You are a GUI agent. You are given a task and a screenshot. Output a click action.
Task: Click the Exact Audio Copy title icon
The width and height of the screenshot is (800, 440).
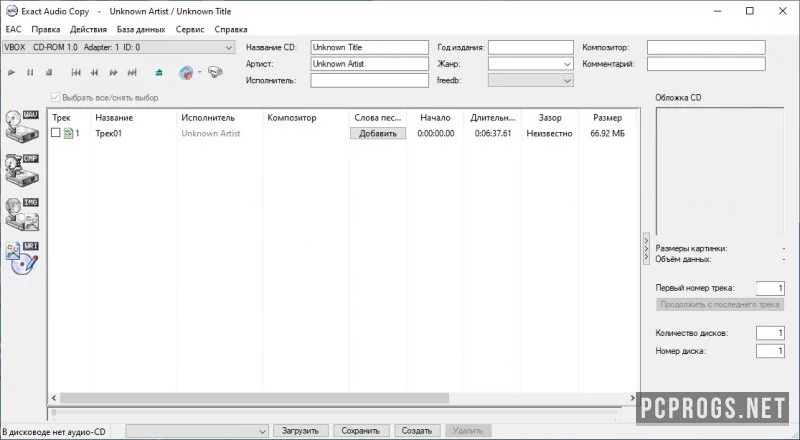tap(11, 11)
